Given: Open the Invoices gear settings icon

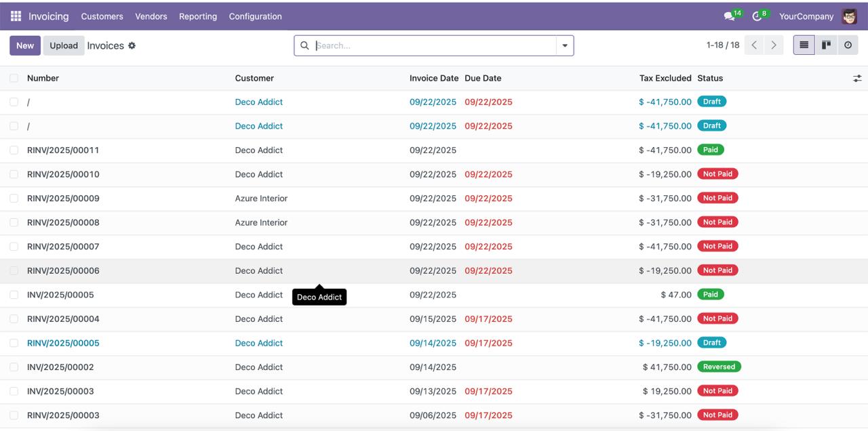Looking at the screenshot, I should [x=132, y=45].
